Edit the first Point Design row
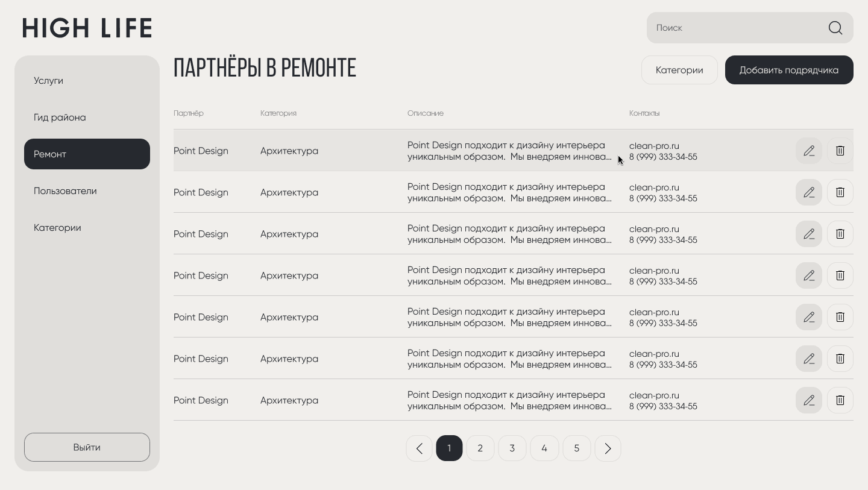 point(808,151)
